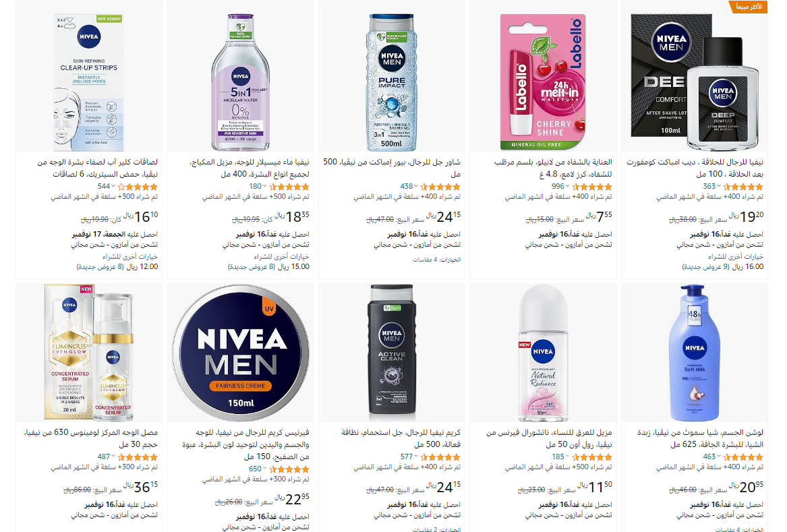Open the Nivea Clear-Up Strips product image
This screenshot has width=787, height=532.
coord(89,82)
